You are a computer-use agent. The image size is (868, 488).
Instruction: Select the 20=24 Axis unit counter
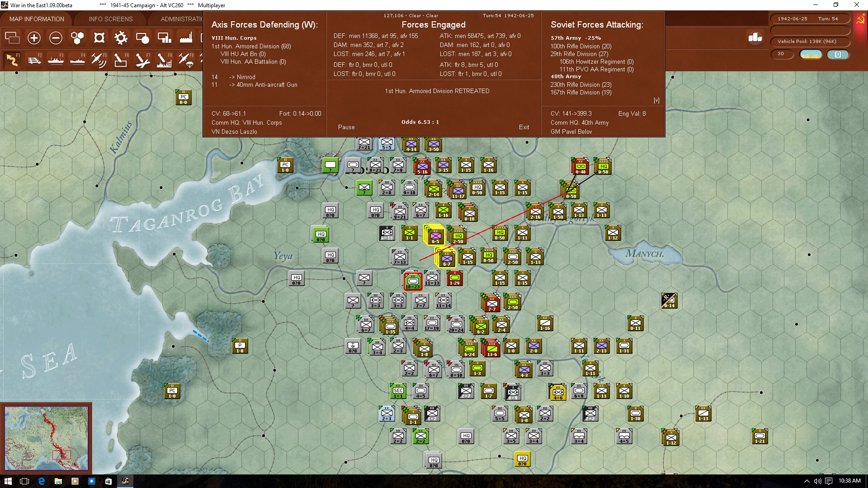(456, 324)
